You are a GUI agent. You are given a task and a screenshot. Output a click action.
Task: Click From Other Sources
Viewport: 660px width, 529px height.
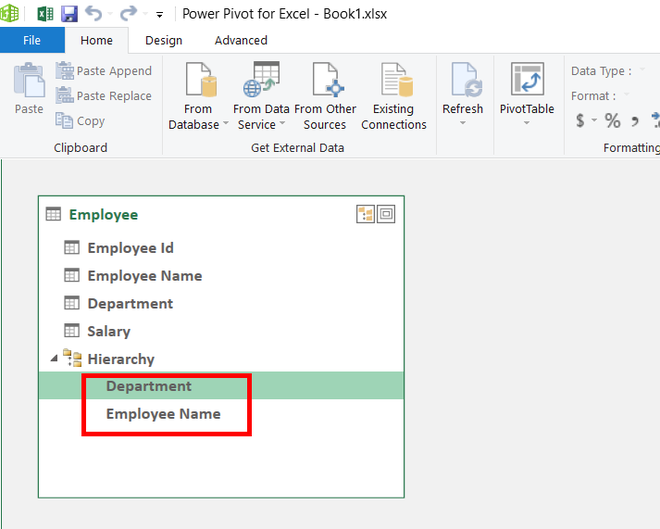(325, 96)
